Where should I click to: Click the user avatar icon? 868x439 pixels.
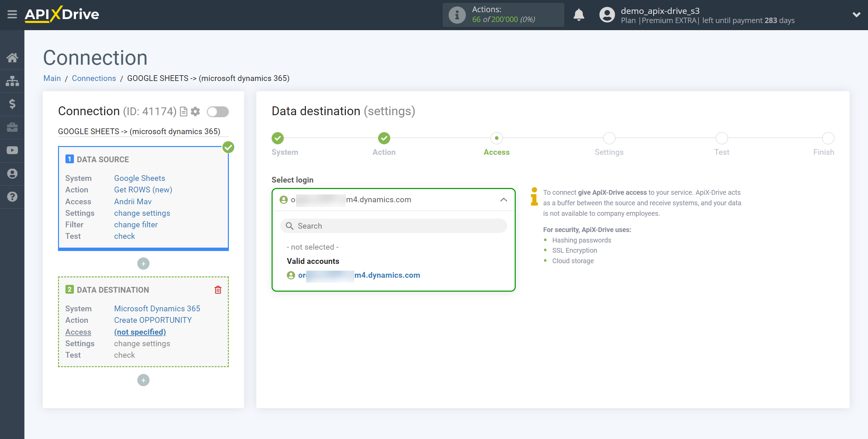point(607,15)
